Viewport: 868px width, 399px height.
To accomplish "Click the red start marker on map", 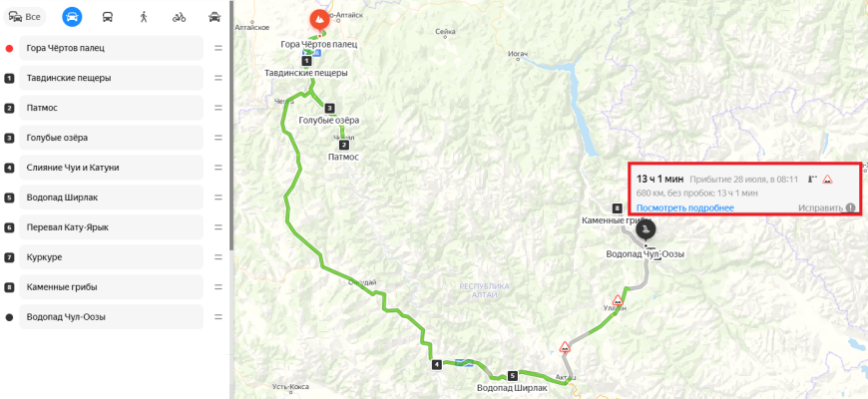I will (x=318, y=21).
